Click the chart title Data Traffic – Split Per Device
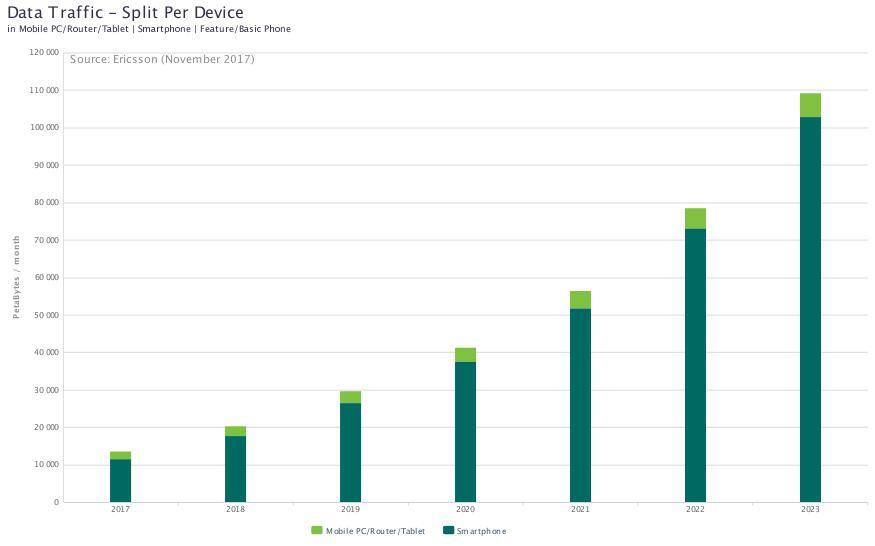The width and height of the screenshot is (875, 546). tap(125, 12)
